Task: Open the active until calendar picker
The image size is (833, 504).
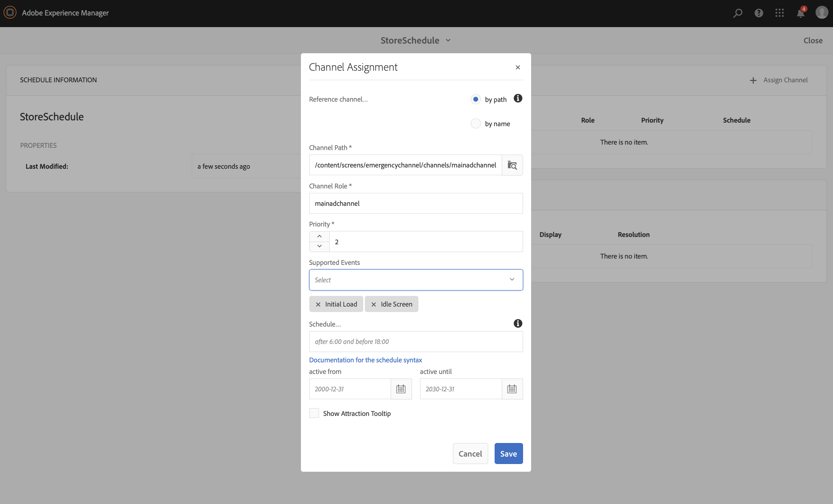Action: point(512,389)
